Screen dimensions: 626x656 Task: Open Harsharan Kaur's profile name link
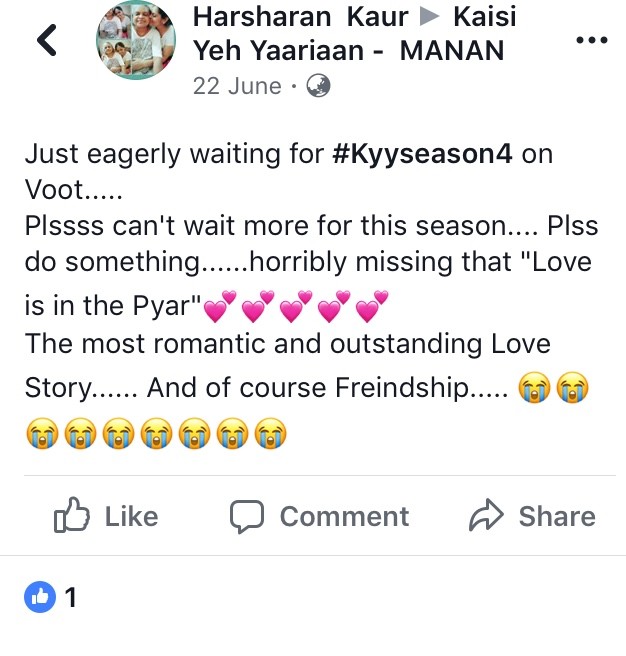click(300, 17)
